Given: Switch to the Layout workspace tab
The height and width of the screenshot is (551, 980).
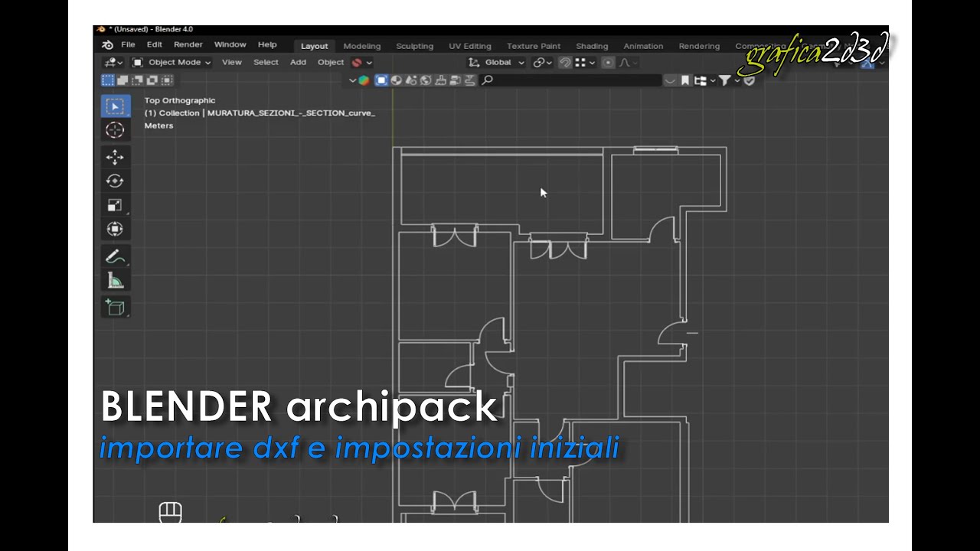Looking at the screenshot, I should [x=314, y=46].
